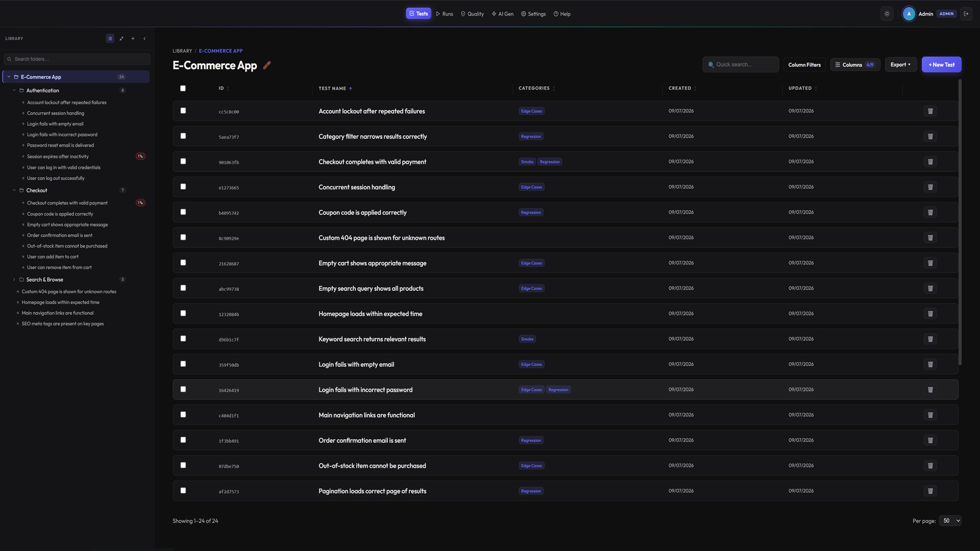Open 'Login fails with incorrect password' test name
980x551 pixels.
365,390
